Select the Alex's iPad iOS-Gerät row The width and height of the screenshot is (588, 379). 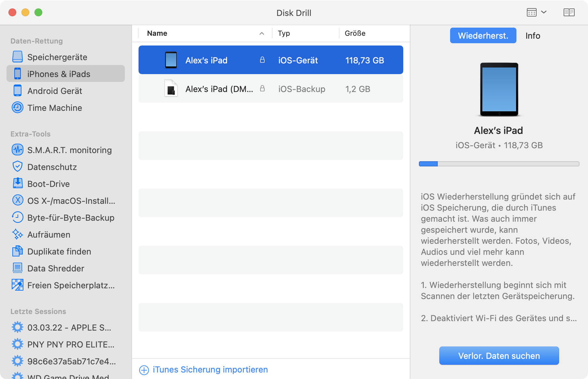(x=271, y=60)
